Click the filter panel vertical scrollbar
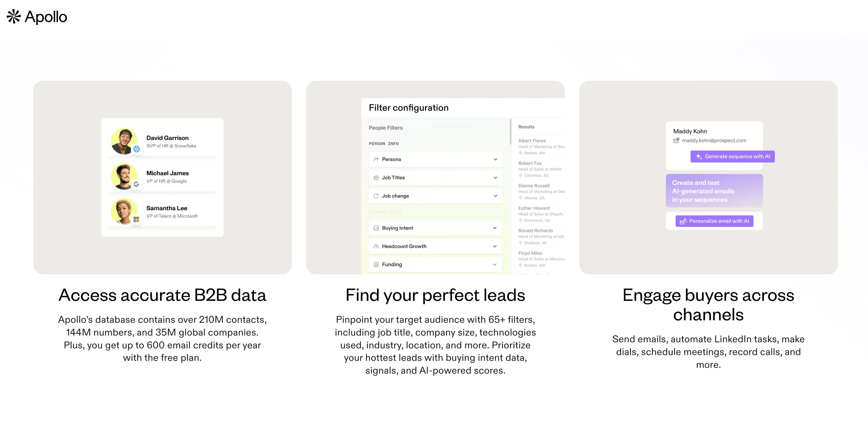The height and width of the screenshot is (433, 868). [x=511, y=131]
